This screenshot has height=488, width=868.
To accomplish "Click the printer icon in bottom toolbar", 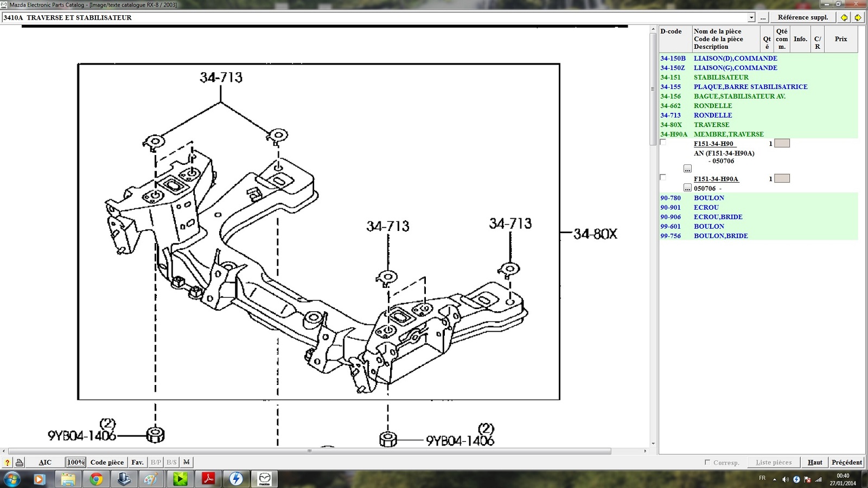I will pyautogui.click(x=20, y=463).
